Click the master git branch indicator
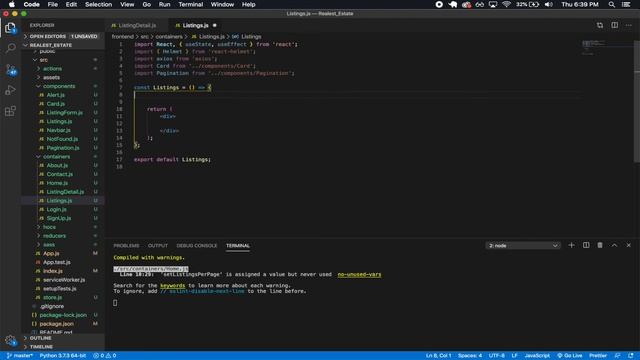Screen dimensions: 640x360 (20, 356)
